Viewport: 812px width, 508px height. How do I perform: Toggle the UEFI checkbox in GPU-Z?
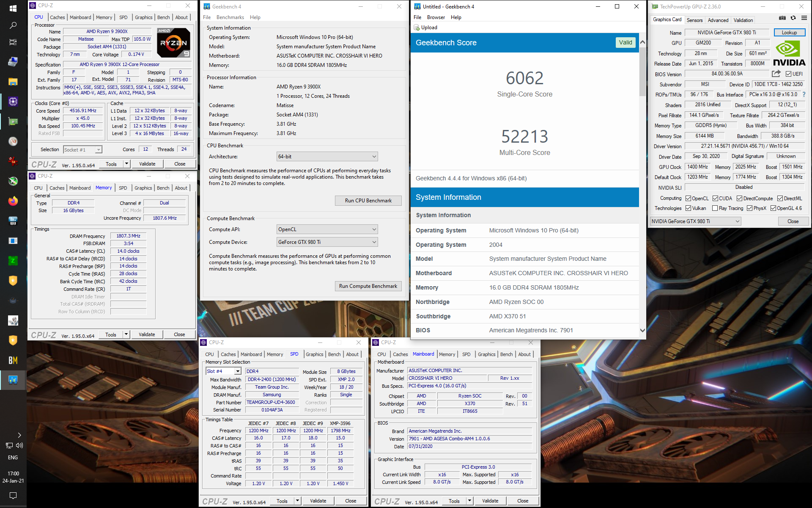coord(788,74)
